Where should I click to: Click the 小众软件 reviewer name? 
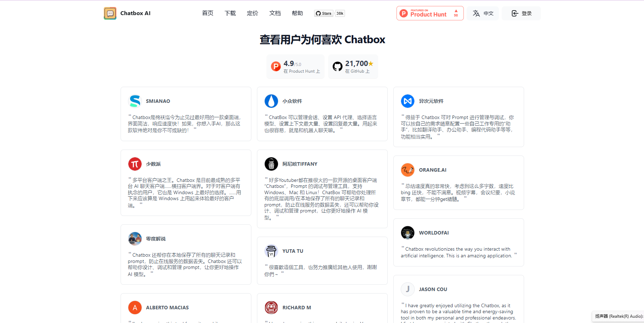(x=292, y=101)
